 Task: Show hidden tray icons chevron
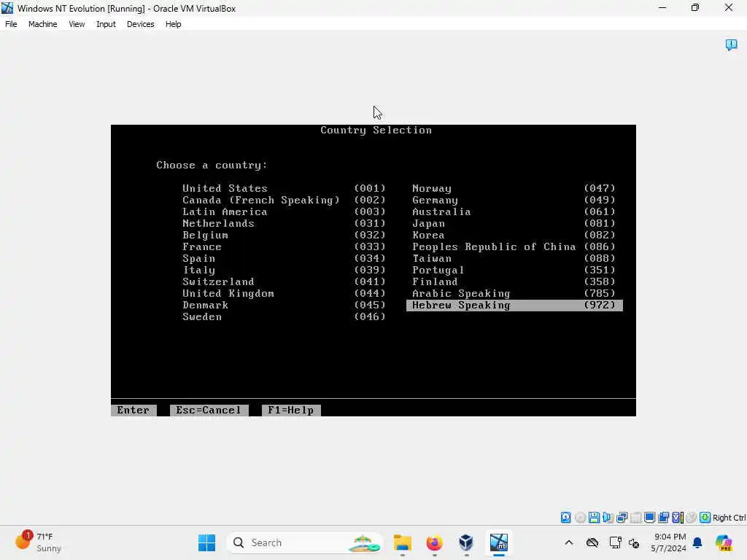point(569,542)
